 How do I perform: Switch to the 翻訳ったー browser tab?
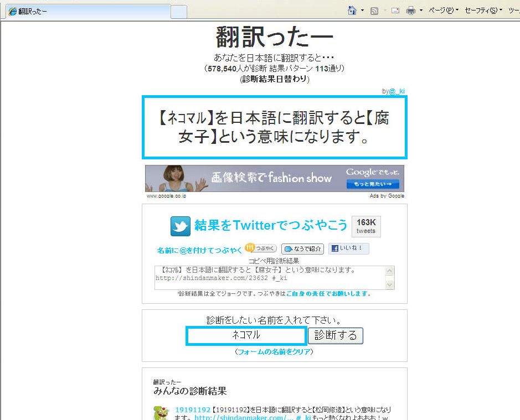point(86,12)
